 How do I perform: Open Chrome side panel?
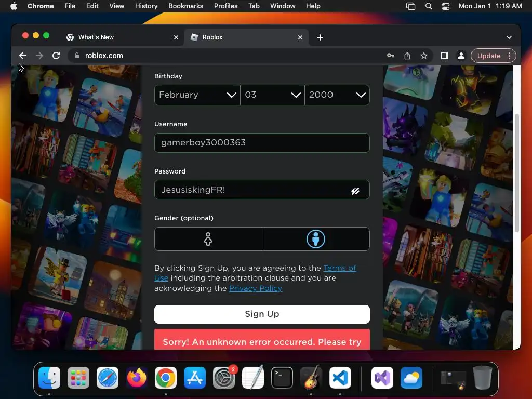445,56
